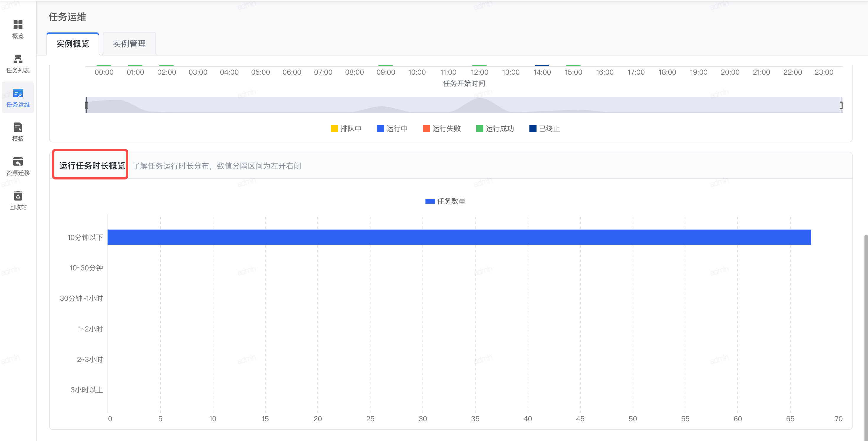Click the 10分钟以下 blue bar
The image size is (868, 441).
(x=459, y=237)
